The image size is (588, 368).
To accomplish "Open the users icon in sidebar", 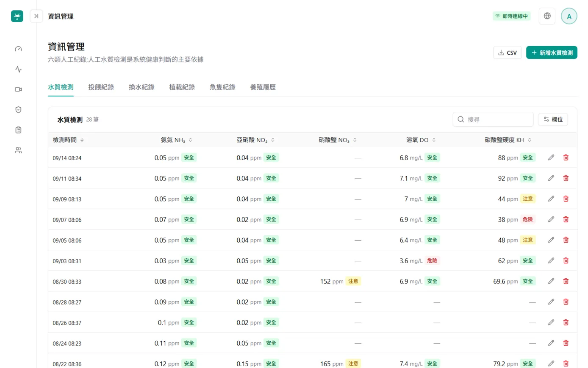I will pyautogui.click(x=18, y=150).
